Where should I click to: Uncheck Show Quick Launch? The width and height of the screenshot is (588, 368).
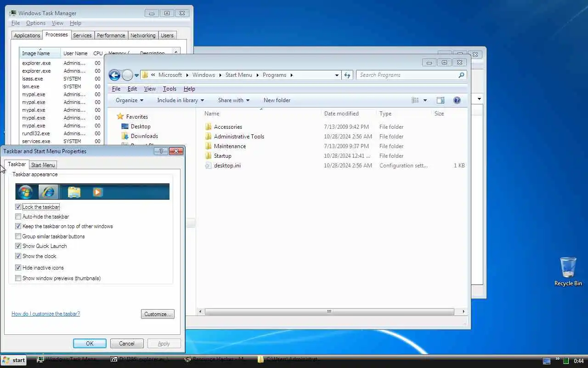(18, 246)
